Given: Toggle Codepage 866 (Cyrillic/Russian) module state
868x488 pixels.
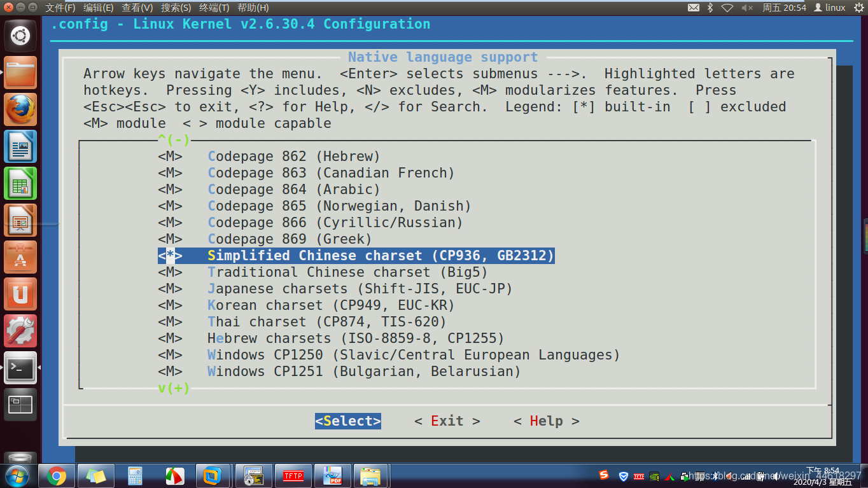Looking at the screenshot, I should [170, 223].
